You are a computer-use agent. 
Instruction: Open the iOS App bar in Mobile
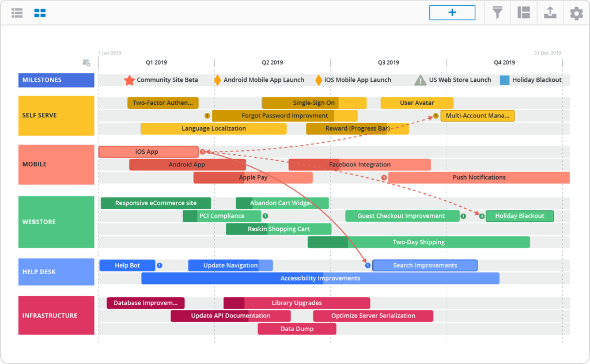[147, 151]
